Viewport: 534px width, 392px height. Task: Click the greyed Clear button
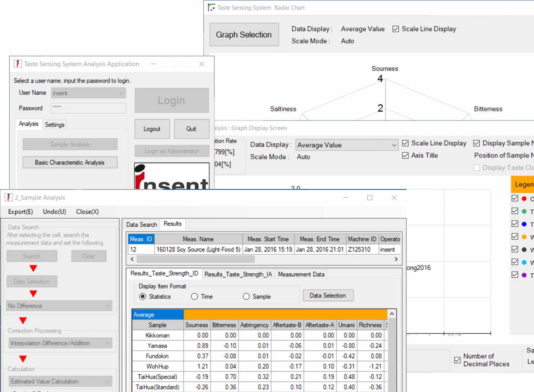point(89,256)
